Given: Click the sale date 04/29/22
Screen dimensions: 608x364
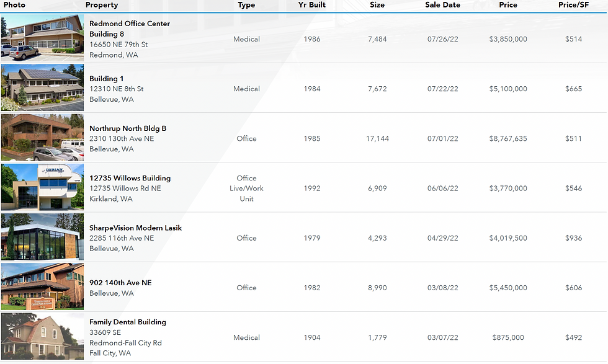Looking at the screenshot, I should (x=442, y=238).
